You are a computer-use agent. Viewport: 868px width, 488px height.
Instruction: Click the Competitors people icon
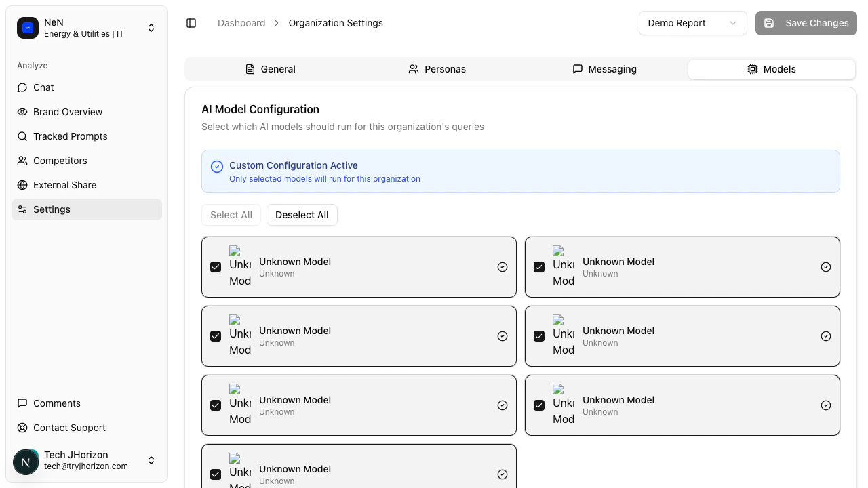point(22,161)
